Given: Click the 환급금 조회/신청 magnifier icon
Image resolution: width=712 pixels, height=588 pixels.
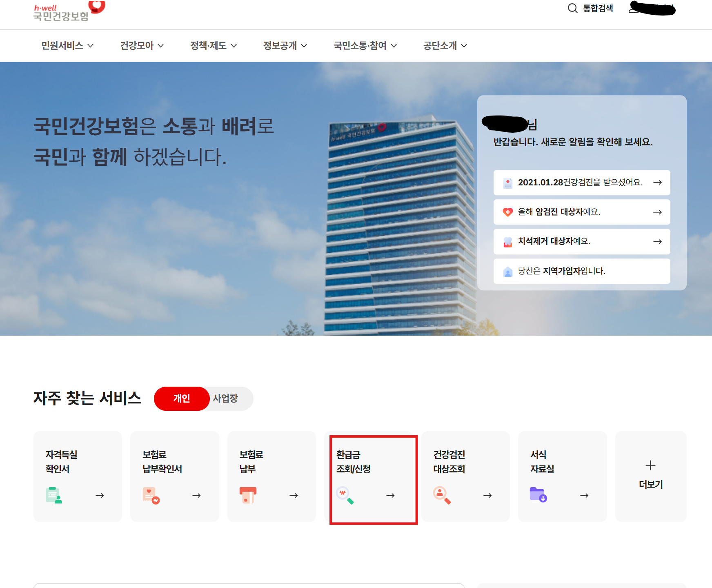Looking at the screenshot, I should (345, 495).
